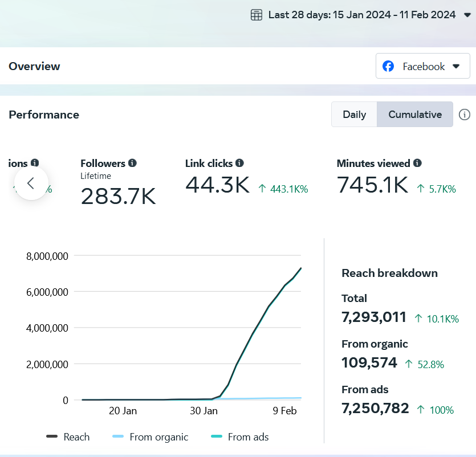Select the Minutes viewed 745.1K metric
The width and height of the screenshot is (476, 457).
(372, 185)
